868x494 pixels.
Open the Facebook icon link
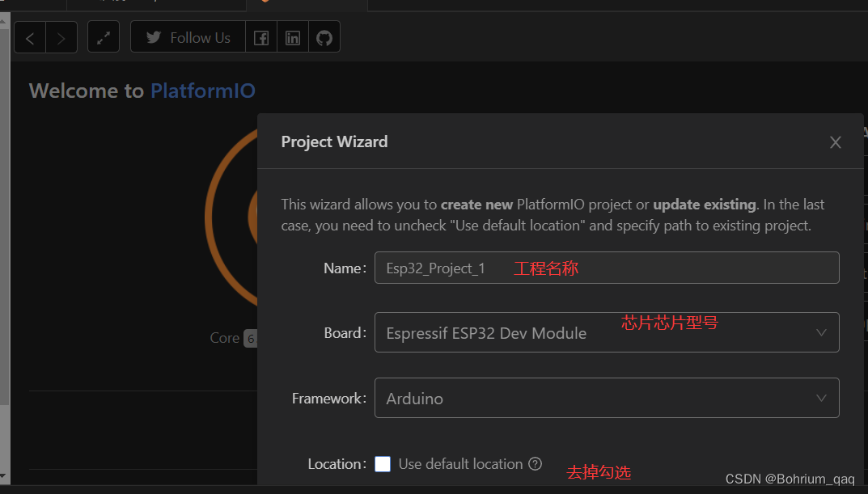(x=261, y=37)
